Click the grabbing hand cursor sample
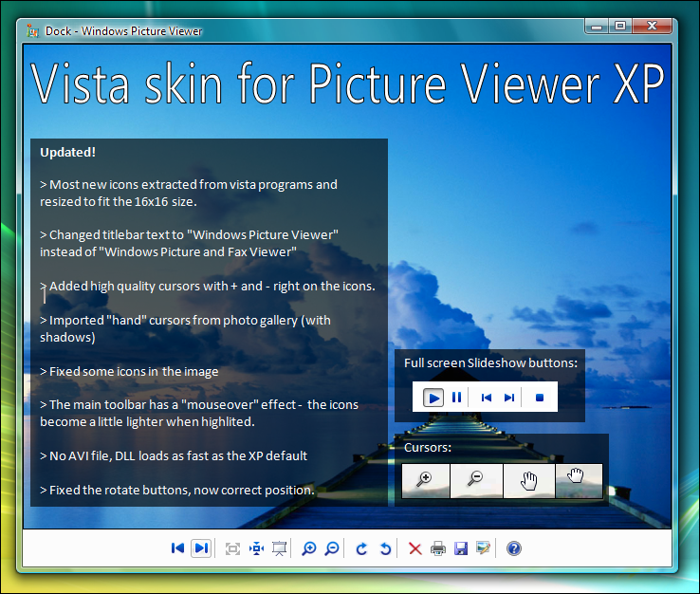 tap(579, 481)
